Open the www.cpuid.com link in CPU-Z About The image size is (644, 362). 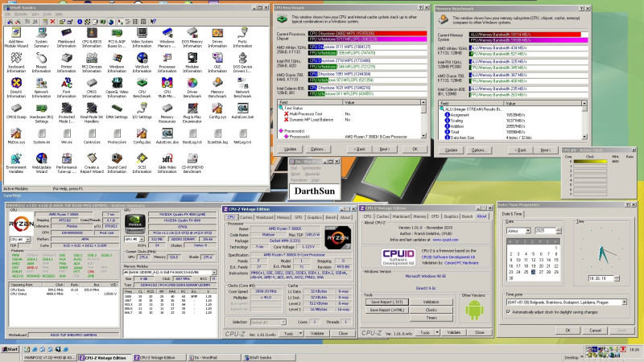coord(445,240)
